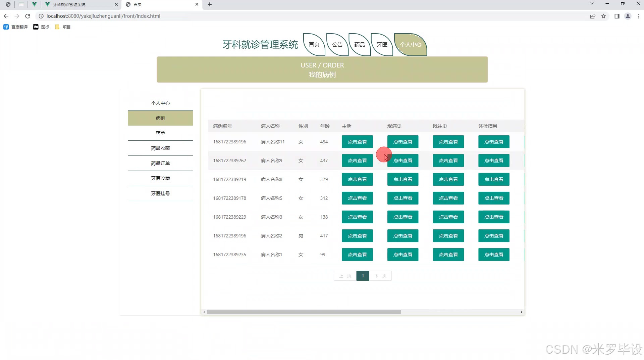The width and height of the screenshot is (644, 360).
Task: Click 上一页 pagination button
Action: point(345,276)
